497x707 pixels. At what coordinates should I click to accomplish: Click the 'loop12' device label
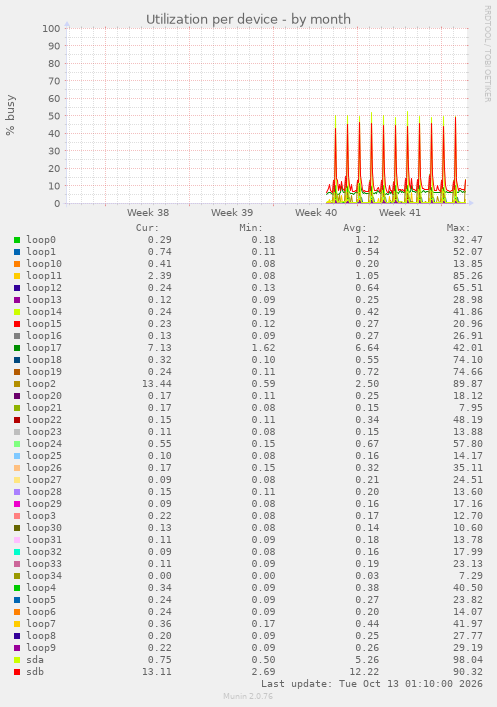[x=44, y=288]
